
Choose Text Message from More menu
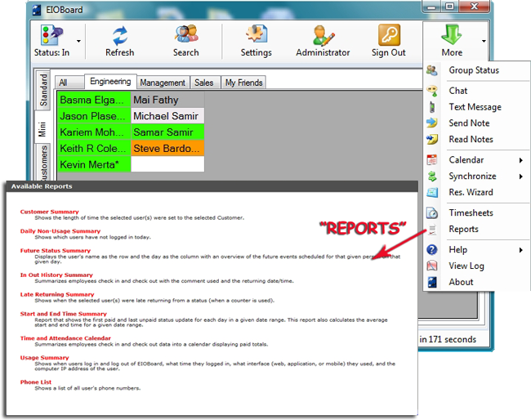(x=476, y=107)
